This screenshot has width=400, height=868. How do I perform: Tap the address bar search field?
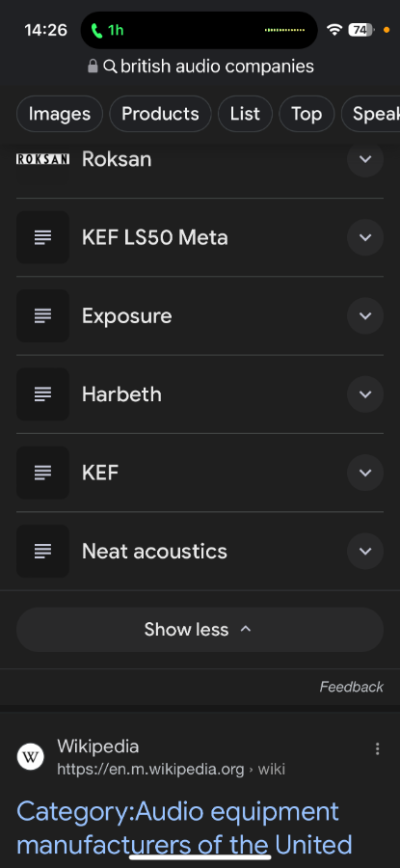(x=200, y=67)
